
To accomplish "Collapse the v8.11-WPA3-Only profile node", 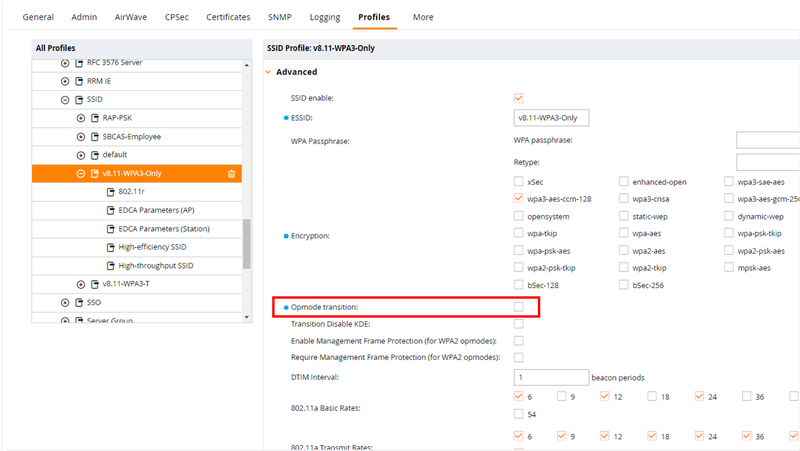I will tap(81, 173).
